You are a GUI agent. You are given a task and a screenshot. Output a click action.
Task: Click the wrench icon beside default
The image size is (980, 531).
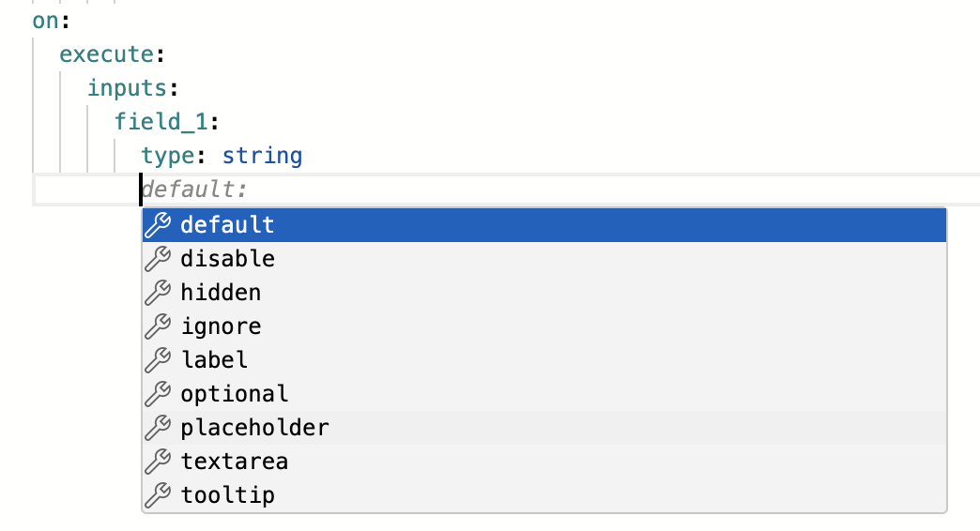[x=159, y=225]
